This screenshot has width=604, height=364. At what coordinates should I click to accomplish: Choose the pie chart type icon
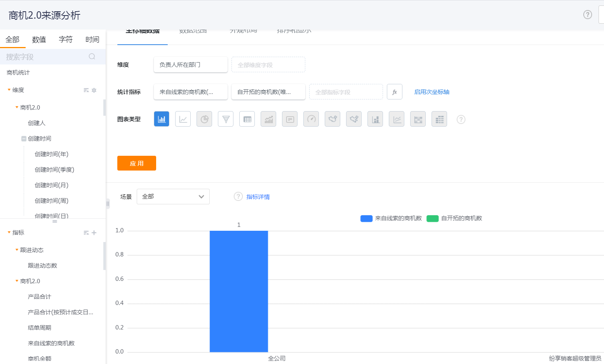click(204, 119)
